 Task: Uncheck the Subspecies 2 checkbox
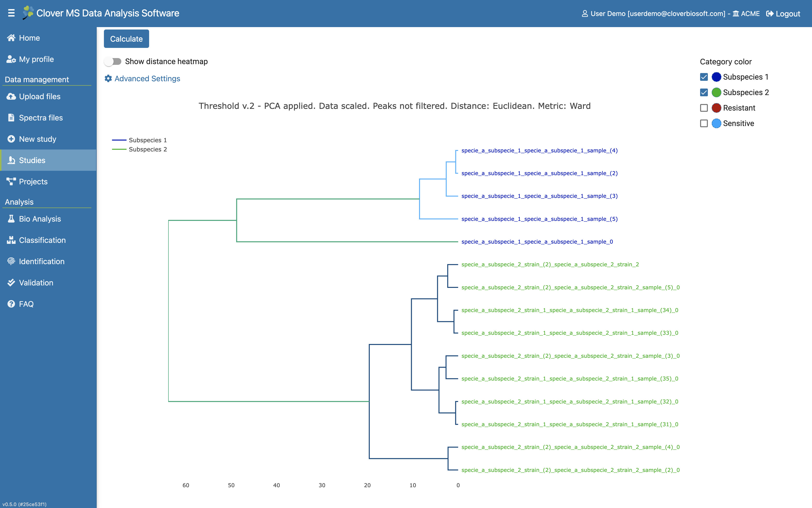click(x=704, y=92)
